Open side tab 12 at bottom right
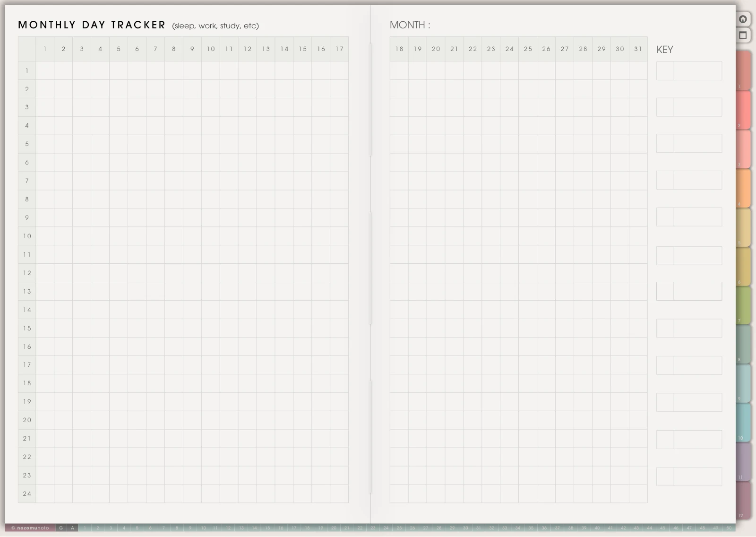The height and width of the screenshot is (537, 756). tap(743, 500)
